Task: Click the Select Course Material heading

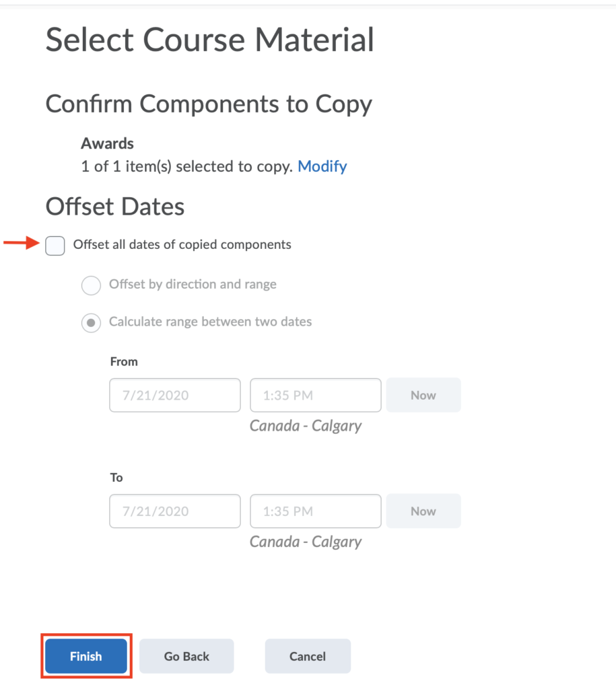Action: click(x=210, y=40)
